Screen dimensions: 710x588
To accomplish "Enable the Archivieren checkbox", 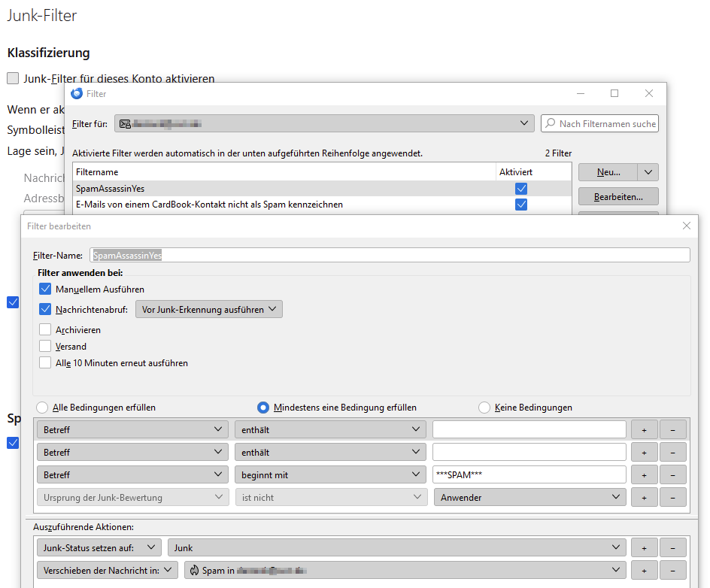I will point(45,330).
